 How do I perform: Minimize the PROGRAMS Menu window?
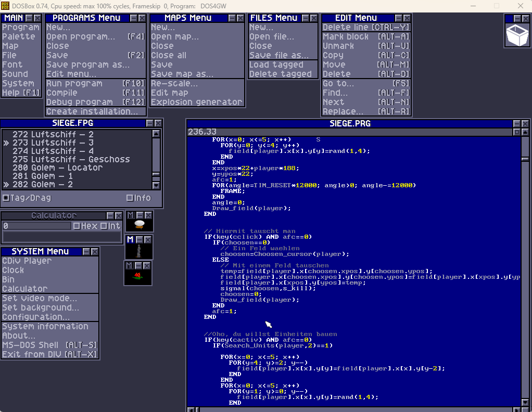click(134, 18)
